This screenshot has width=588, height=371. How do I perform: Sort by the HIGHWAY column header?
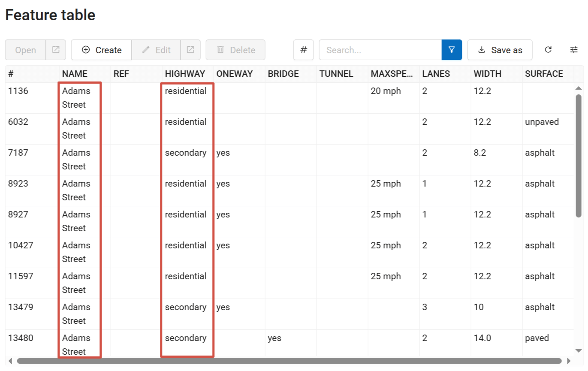(185, 74)
